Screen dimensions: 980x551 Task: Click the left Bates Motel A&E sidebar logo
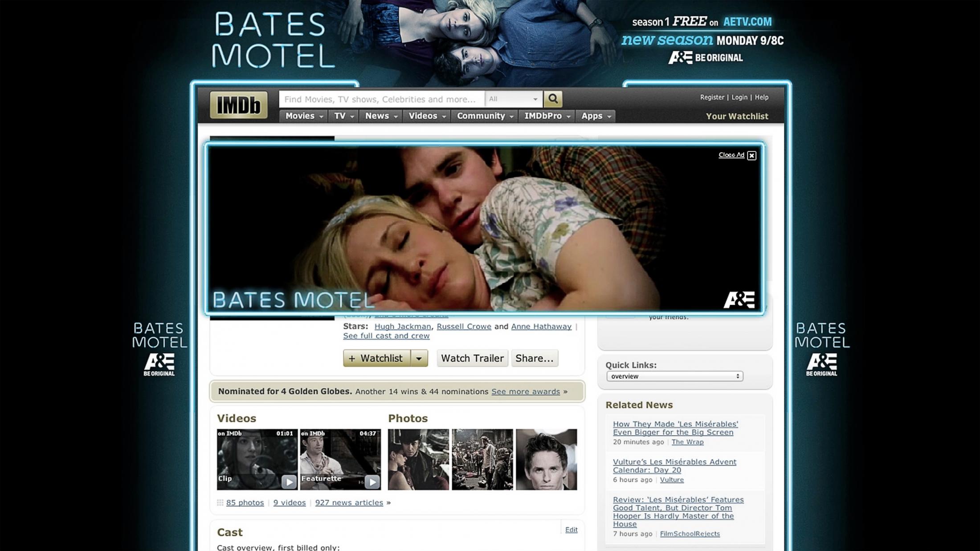[x=159, y=349]
